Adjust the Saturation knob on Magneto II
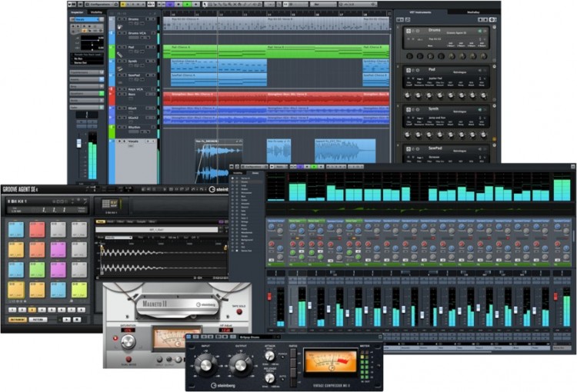The image size is (577, 392). pyautogui.click(x=128, y=342)
